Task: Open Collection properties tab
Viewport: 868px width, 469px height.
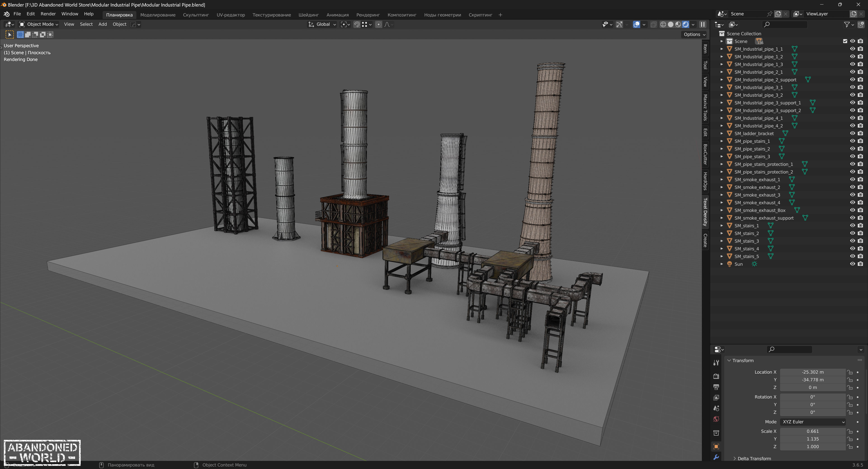Action: [x=716, y=433]
